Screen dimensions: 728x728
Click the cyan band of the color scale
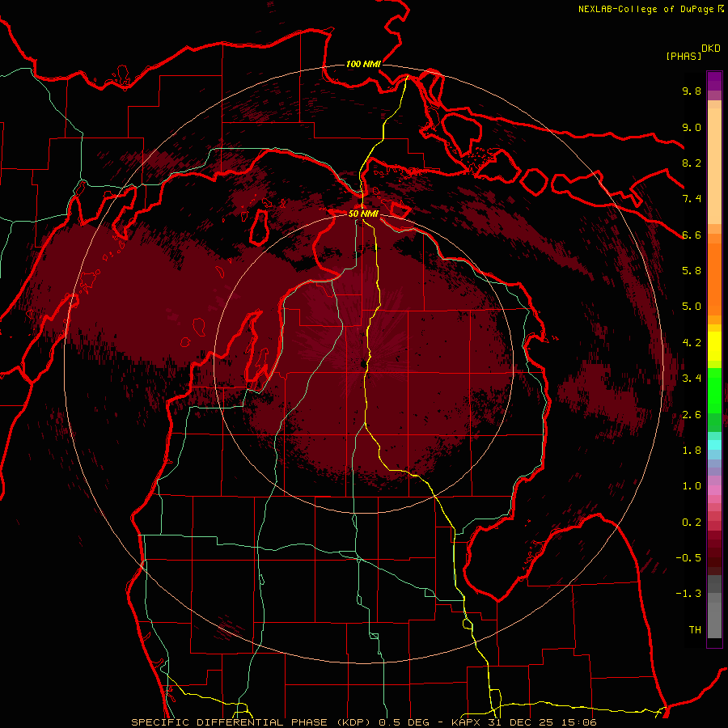714,445
